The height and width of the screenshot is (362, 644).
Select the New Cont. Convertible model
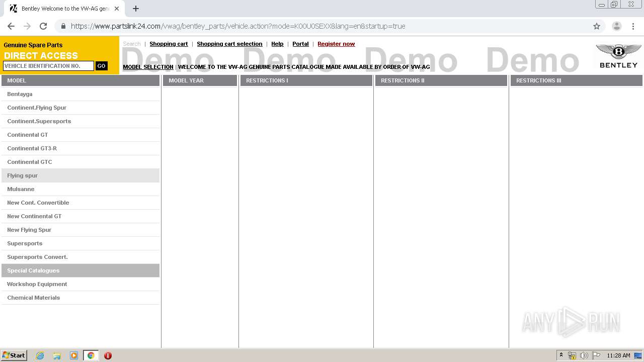(x=80, y=203)
